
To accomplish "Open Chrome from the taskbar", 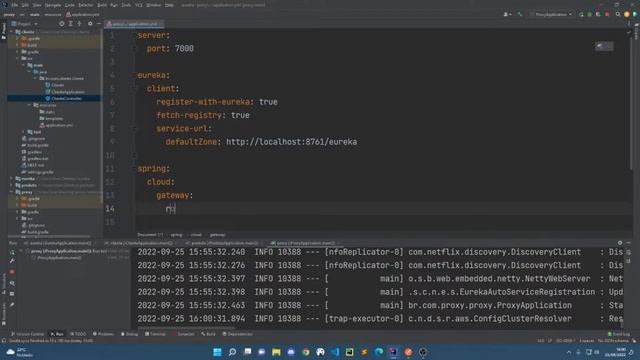I will tap(306, 352).
